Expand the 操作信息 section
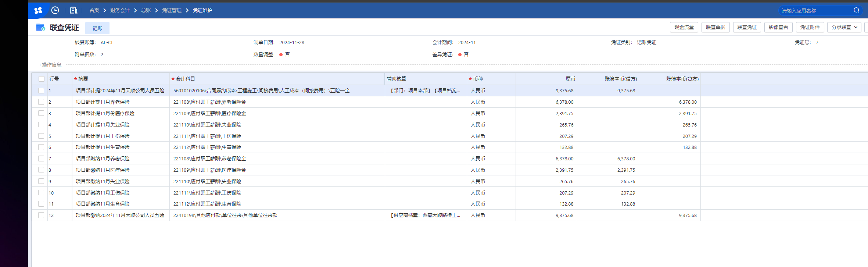The width and height of the screenshot is (868, 267). 50,65
